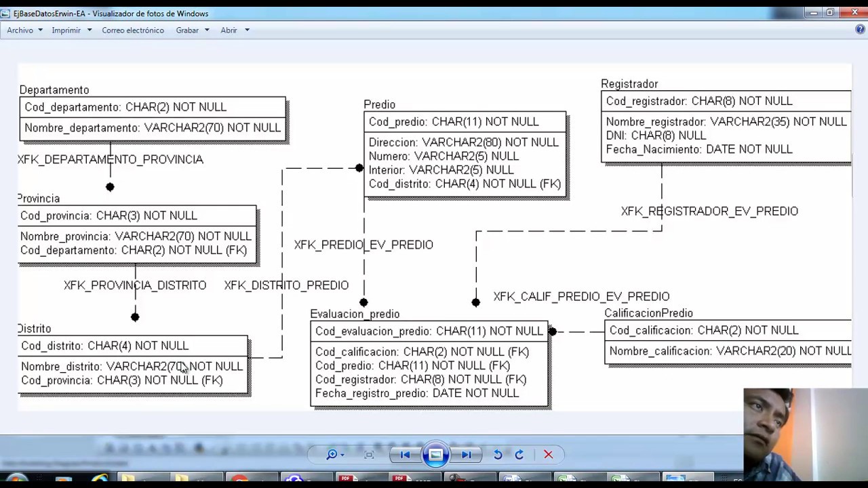Open the blue Help question-mark icon
This screenshot has height=488, width=868.
[860, 30]
